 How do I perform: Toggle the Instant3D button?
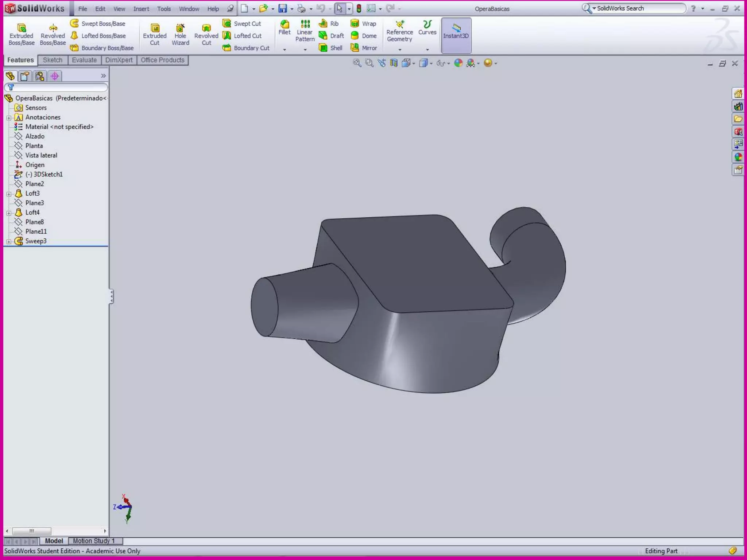[456, 35]
